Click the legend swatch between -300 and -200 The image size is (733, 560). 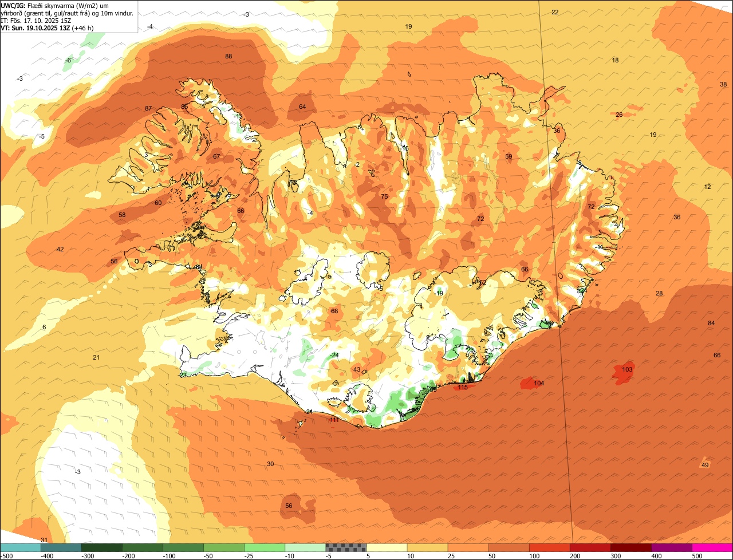pyautogui.click(x=102, y=547)
